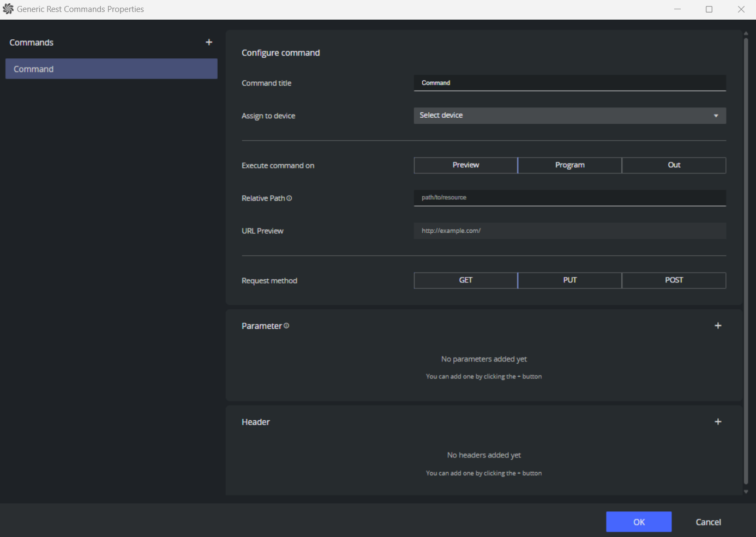Toggle execute command on Preview
Image resolution: width=756 pixels, height=537 pixels.
coord(465,165)
